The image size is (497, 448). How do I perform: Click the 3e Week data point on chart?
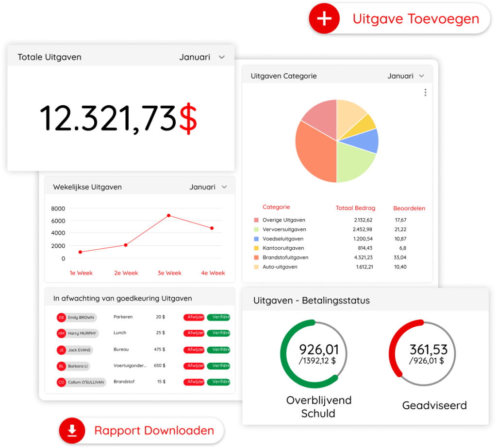[168, 215]
